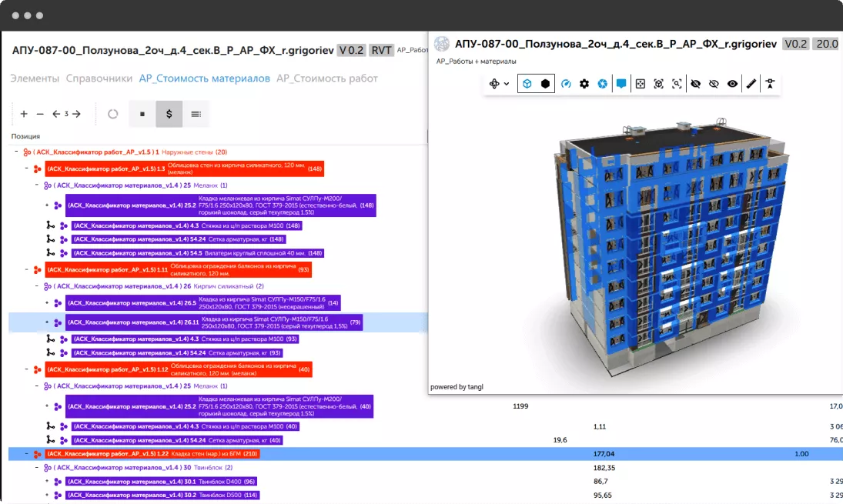Collapse the Наружные стены tree node
Image resolution: width=843 pixels, height=504 pixels.
pos(17,152)
